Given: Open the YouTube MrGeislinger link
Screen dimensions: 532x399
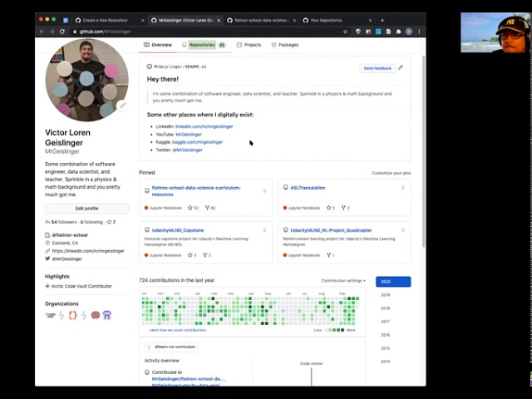Looking at the screenshot, I should click(x=189, y=135).
